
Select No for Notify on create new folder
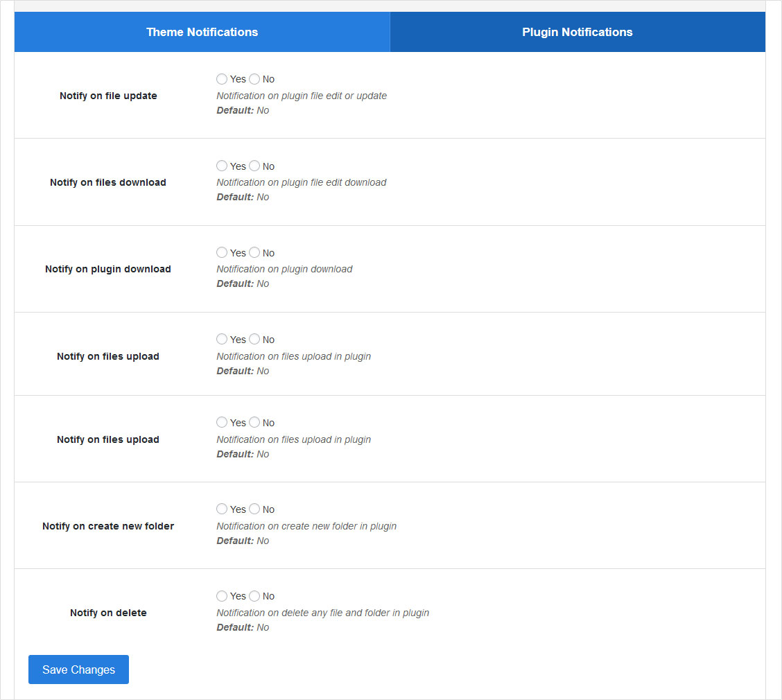pos(254,509)
